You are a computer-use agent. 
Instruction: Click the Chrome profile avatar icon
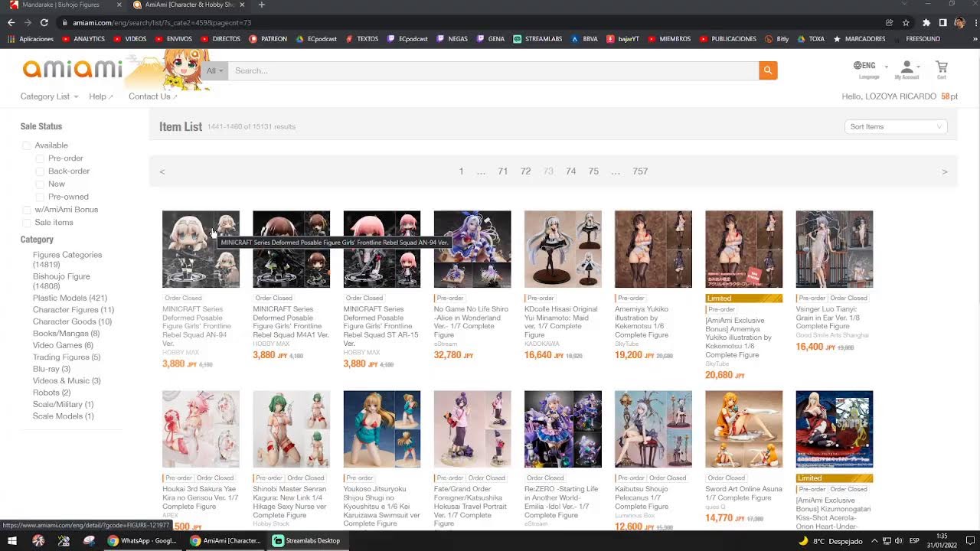point(959,23)
